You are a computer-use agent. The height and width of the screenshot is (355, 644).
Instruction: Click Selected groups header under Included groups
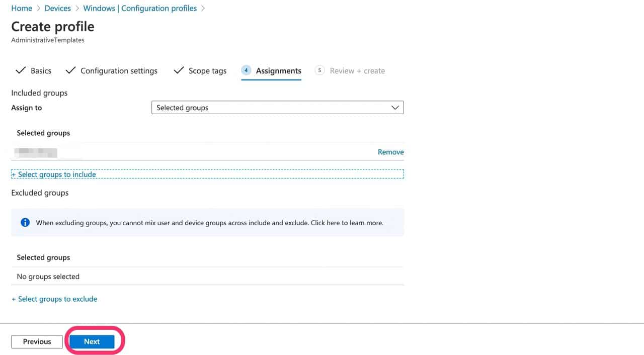(x=43, y=133)
